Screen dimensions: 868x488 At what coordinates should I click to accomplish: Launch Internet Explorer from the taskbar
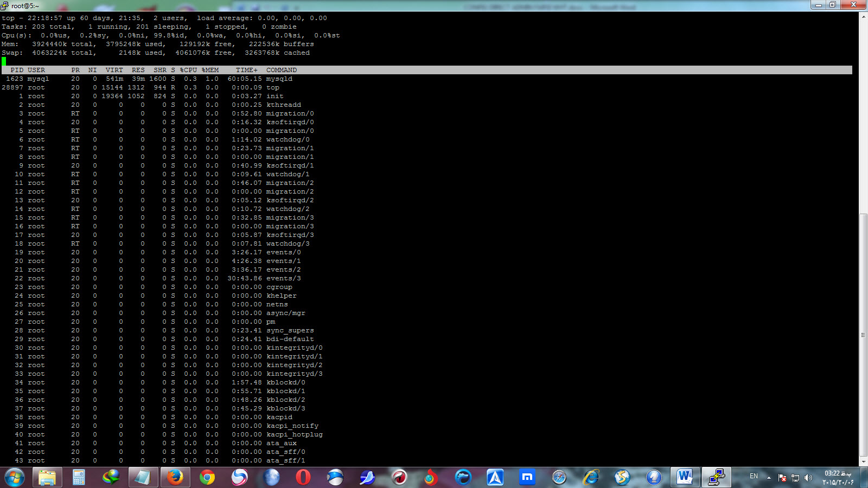[591, 478]
